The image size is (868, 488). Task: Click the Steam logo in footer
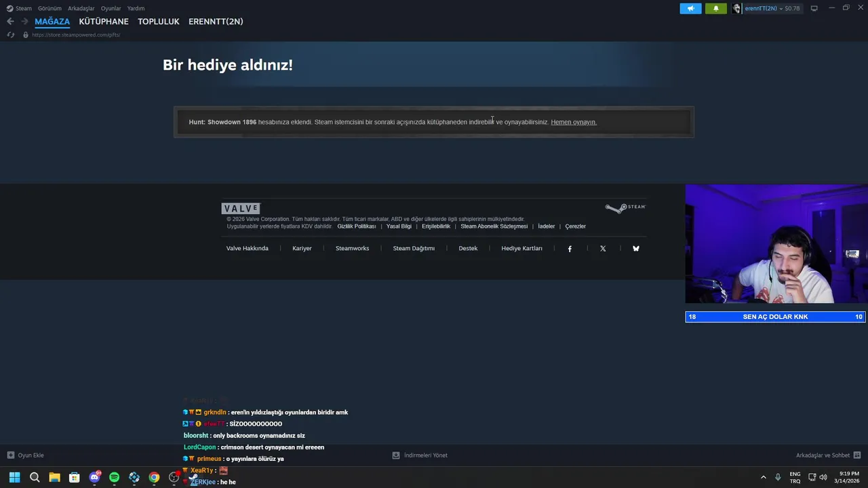click(x=625, y=207)
